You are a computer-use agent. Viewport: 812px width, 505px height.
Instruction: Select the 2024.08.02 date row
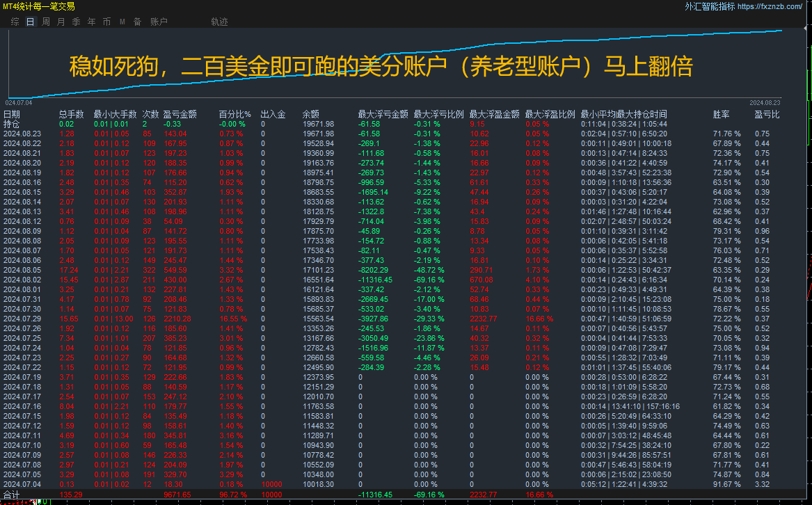click(x=22, y=280)
